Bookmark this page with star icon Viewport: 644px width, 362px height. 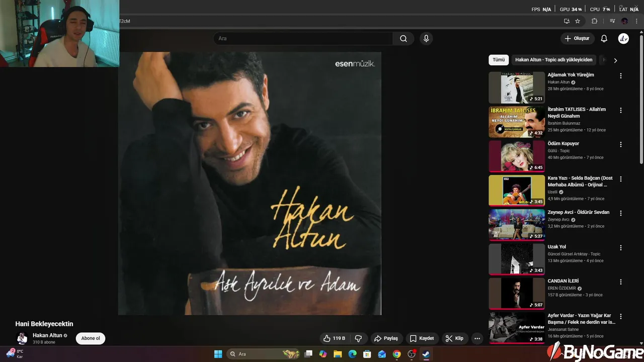[578, 21]
